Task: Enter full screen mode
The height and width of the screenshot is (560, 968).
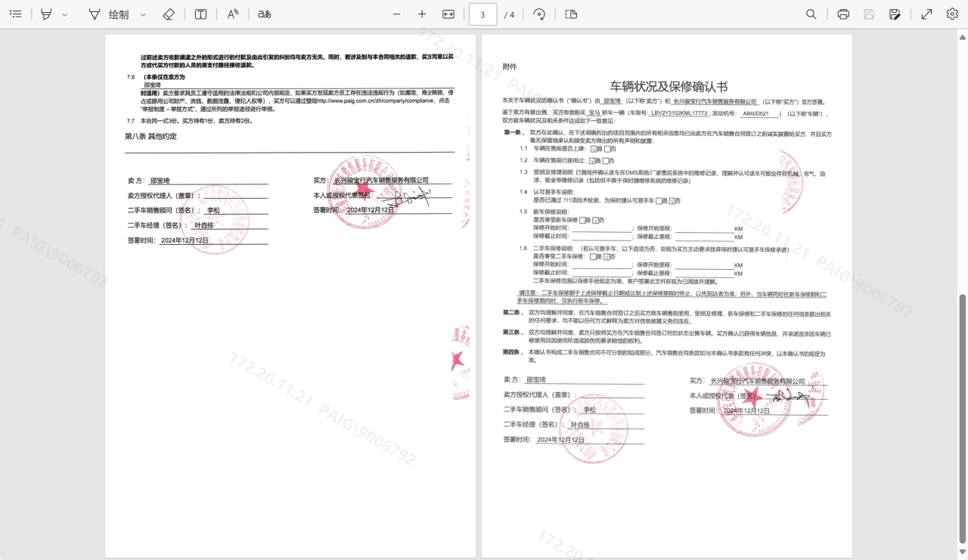Action: [x=926, y=14]
